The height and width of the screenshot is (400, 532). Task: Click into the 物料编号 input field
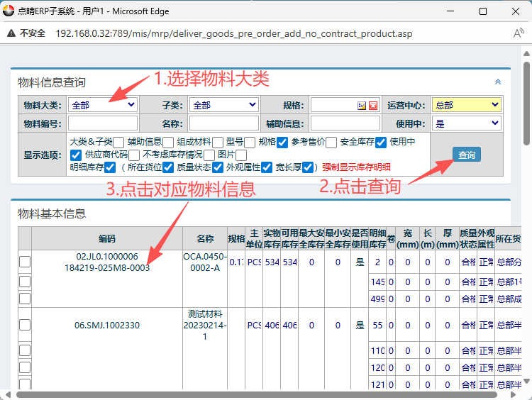click(103, 123)
